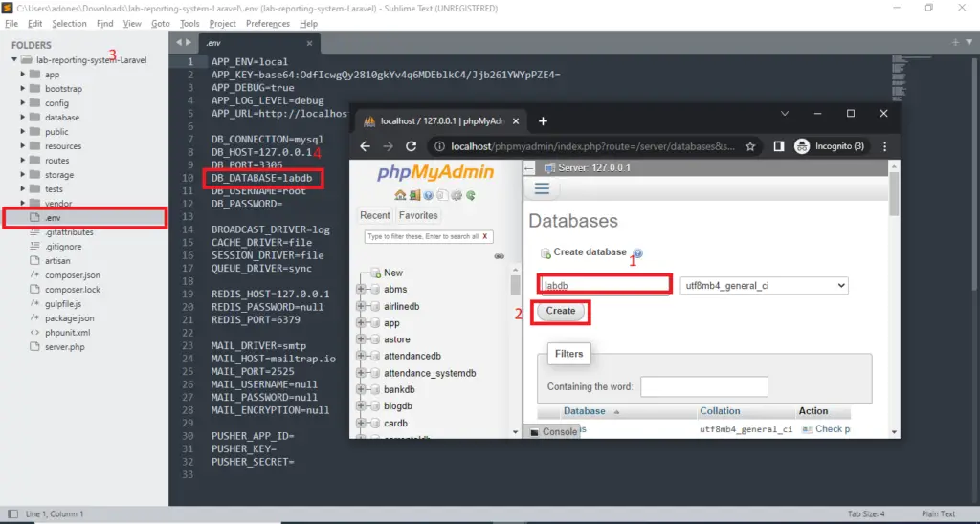Click Sublime Text next tab arrow

tap(189, 42)
